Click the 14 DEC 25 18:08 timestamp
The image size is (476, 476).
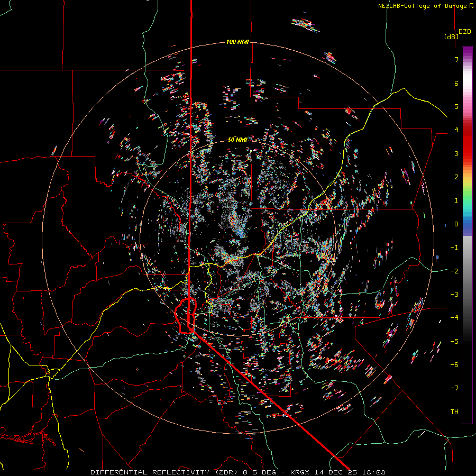pyautogui.click(x=349, y=472)
